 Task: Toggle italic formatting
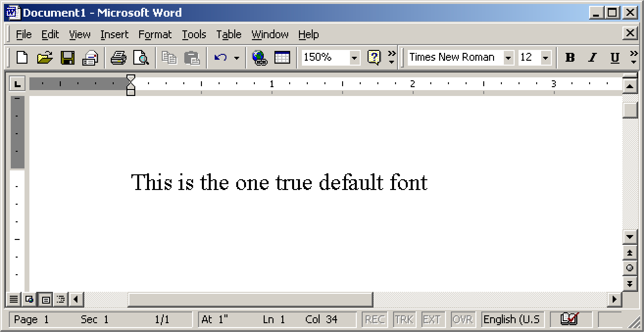coord(592,58)
